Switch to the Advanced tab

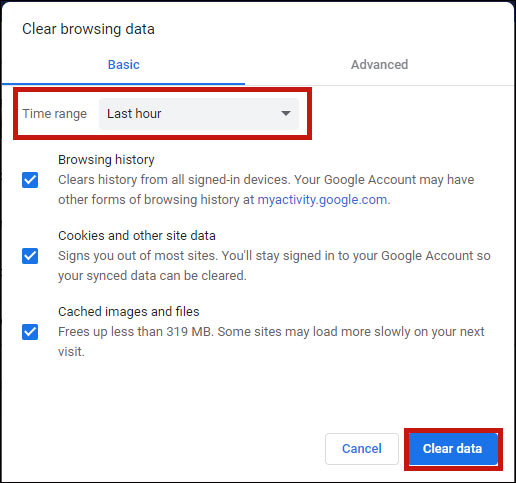pos(379,65)
